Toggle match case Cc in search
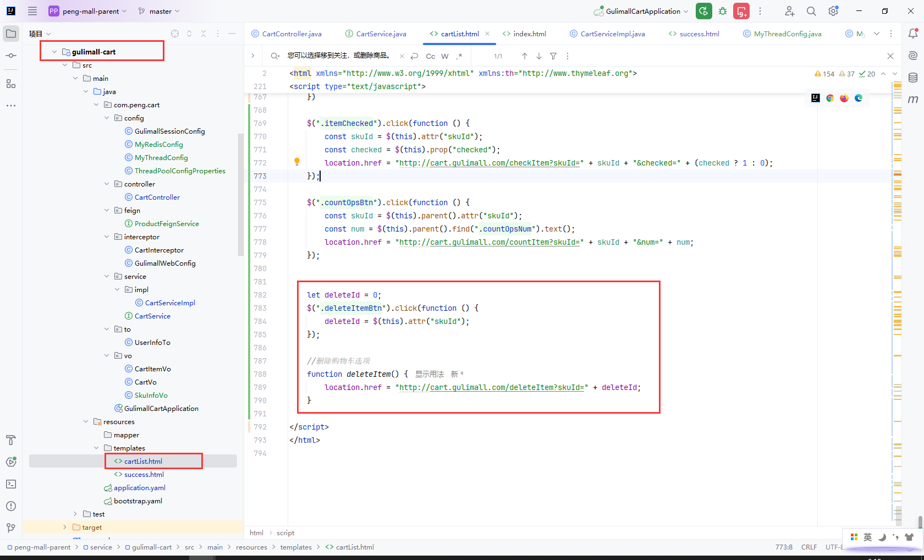The height and width of the screenshot is (560, 924). point(431,56)
